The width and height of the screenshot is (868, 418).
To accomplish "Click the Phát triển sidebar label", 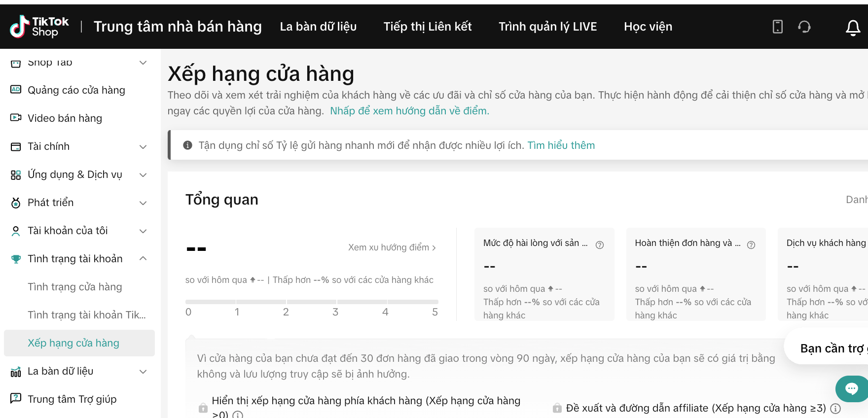I will [50, 203].
